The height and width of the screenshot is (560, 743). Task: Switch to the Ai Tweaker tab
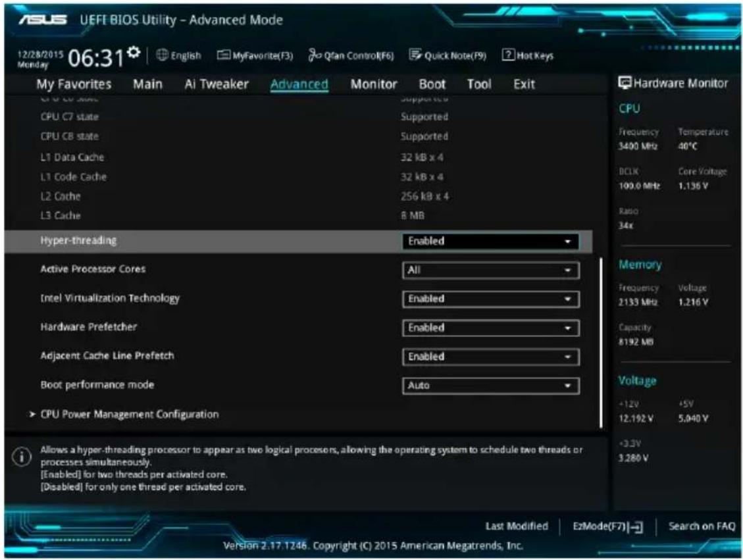pos(217,84)
